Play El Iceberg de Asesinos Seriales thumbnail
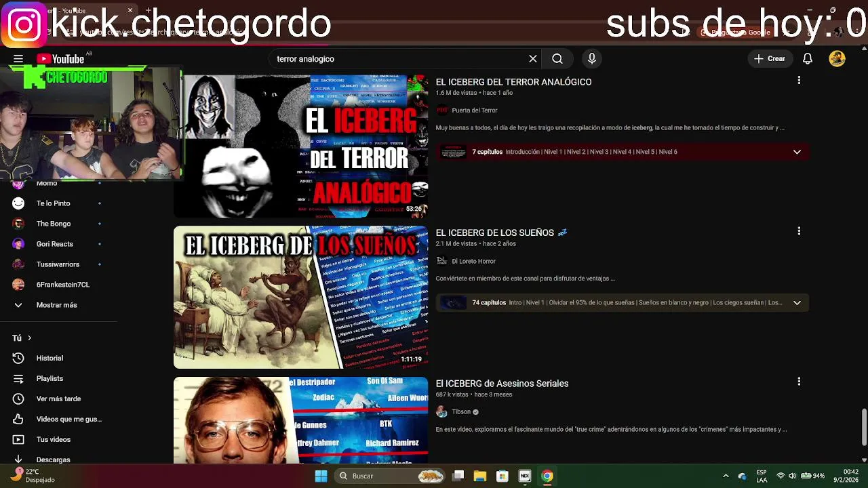The width and height of the screenshot is (868, 488). (x=300, y=420)
